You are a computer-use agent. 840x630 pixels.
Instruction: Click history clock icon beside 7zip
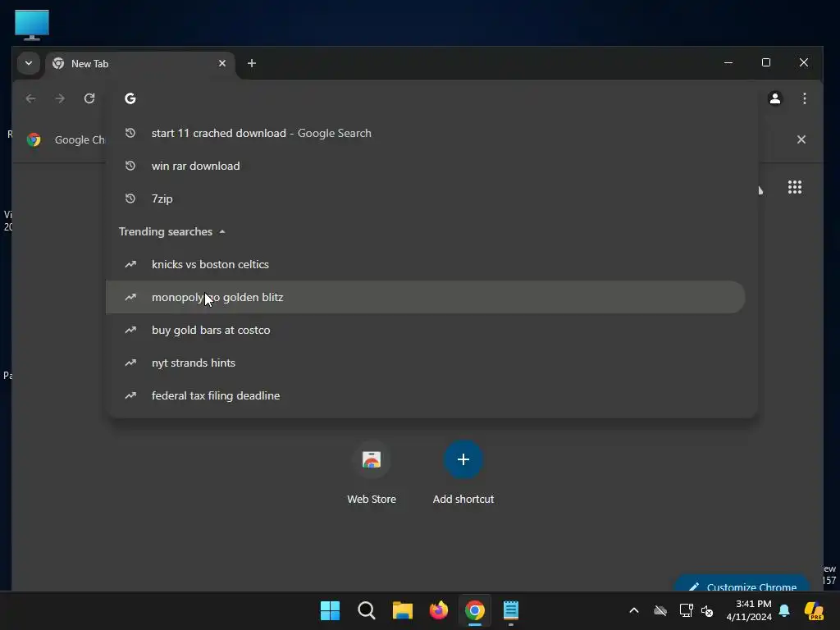click(x=130, y=199)
